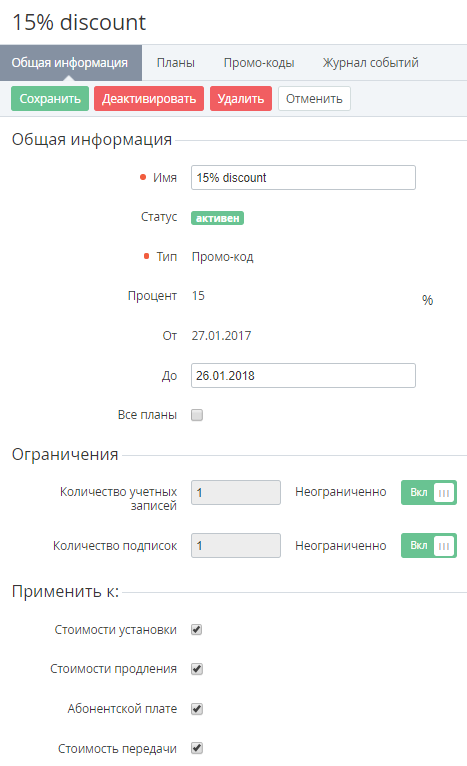Check the Все планы checkbox

click(x=197, y=415)
